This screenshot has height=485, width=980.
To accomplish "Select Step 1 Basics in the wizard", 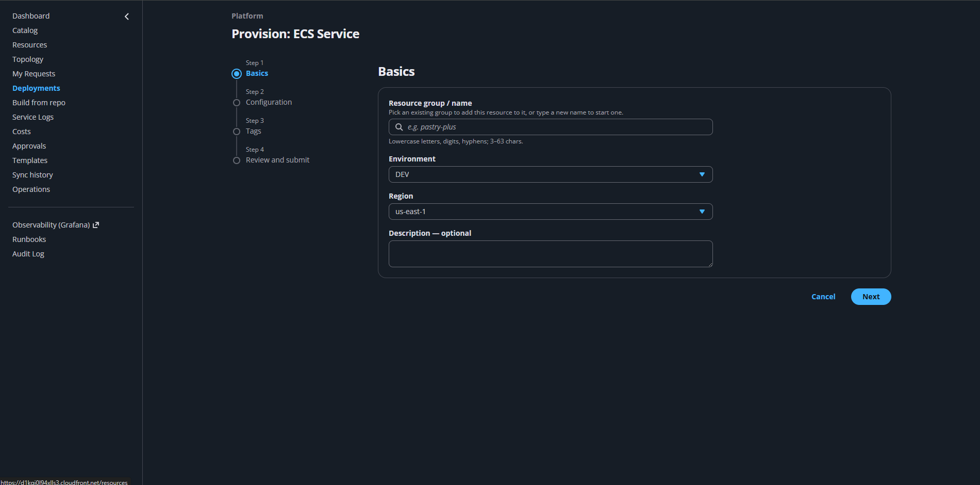I will 257,73.
